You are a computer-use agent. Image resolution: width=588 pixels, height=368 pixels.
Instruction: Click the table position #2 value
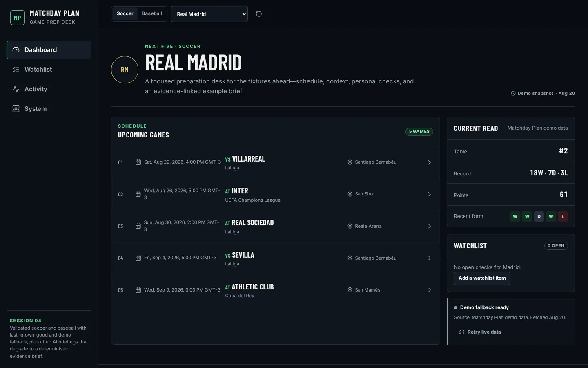tap(563, 151)
